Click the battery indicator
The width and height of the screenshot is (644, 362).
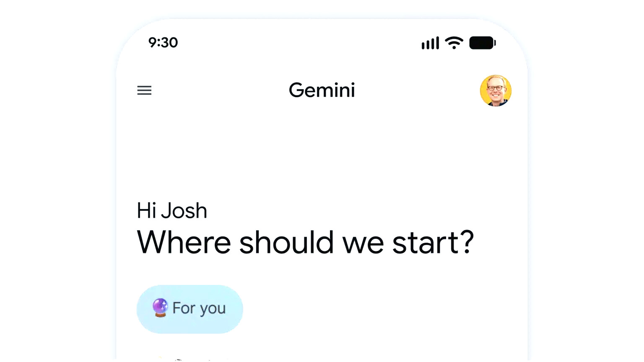[482, 42]
